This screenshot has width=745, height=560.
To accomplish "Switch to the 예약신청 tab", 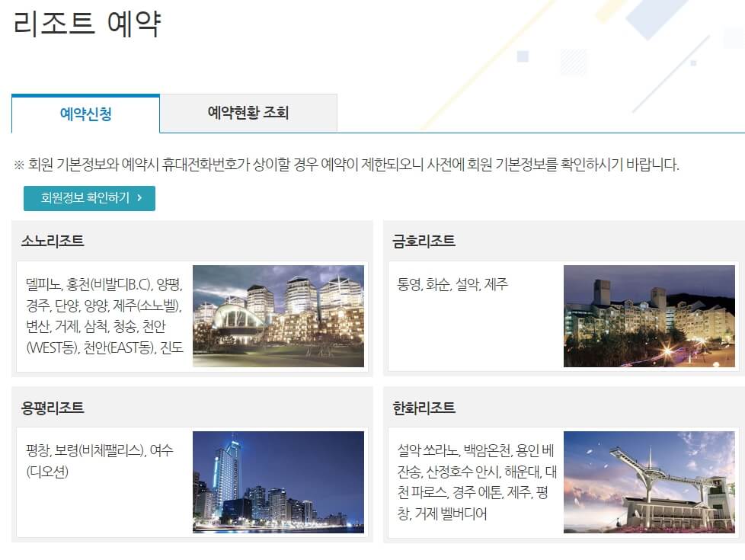I will (x=85, y=111).
